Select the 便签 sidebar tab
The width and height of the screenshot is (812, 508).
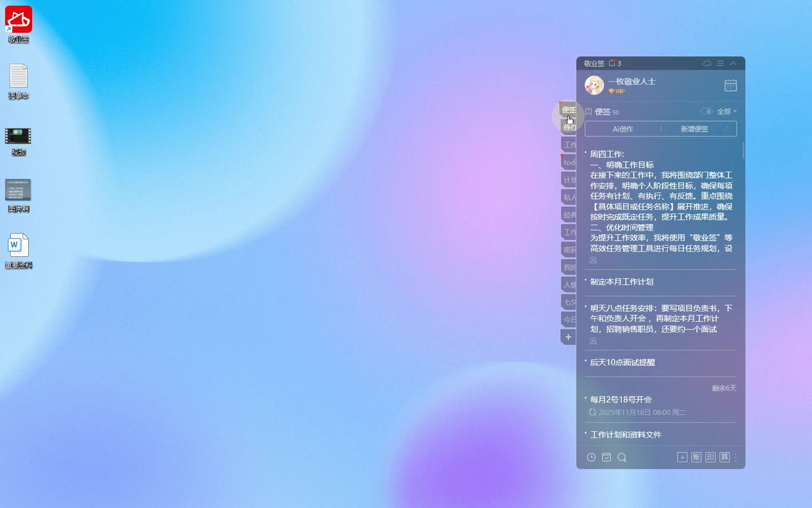[569, 110]
